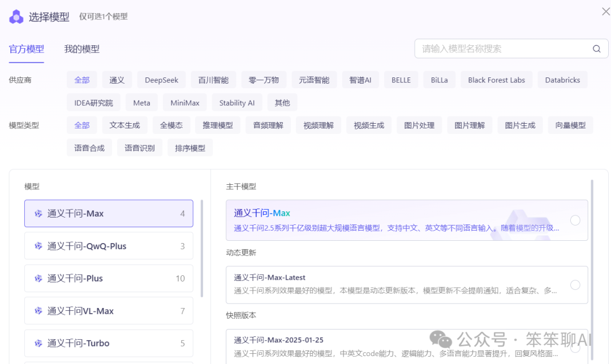Click the 通义千问-Max list item icon
611x364 pixels.
38,213
